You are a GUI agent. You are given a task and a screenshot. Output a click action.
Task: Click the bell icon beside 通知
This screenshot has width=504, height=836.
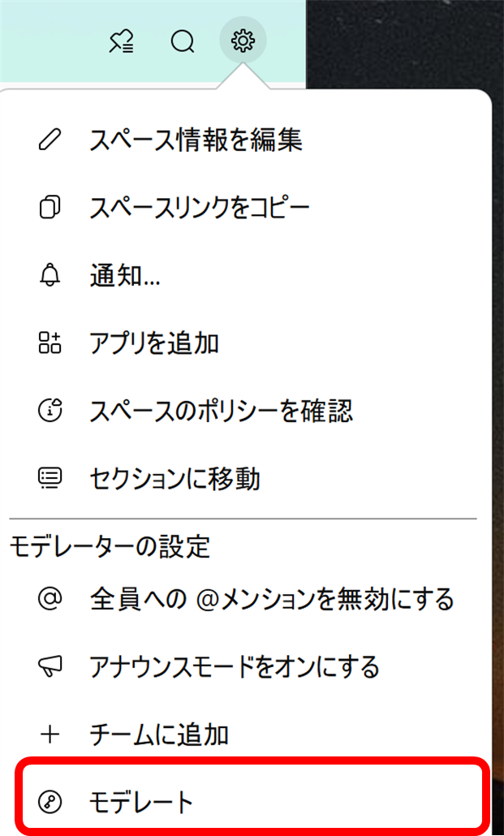point(50,276)
